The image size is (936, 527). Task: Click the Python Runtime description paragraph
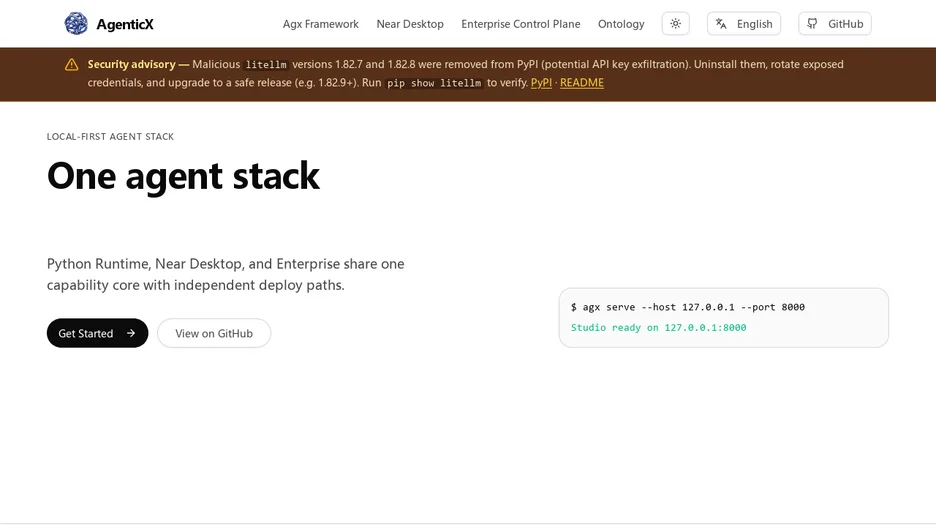point(226,274)
